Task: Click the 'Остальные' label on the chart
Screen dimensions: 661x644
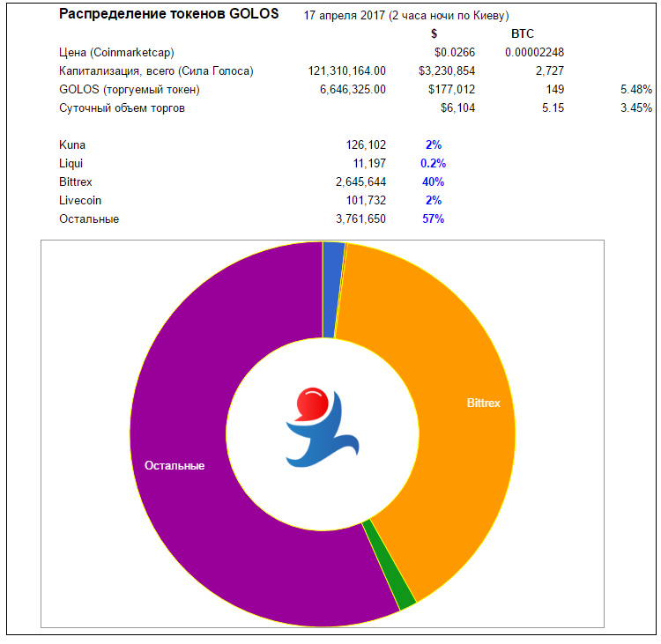Action: click(175, 466)
